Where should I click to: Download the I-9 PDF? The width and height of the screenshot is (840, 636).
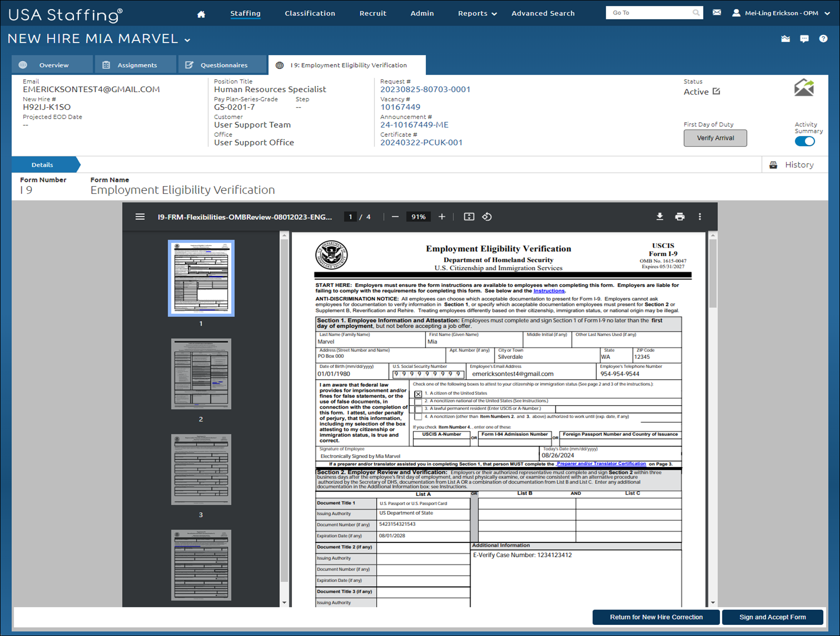[x=659, y=216]
